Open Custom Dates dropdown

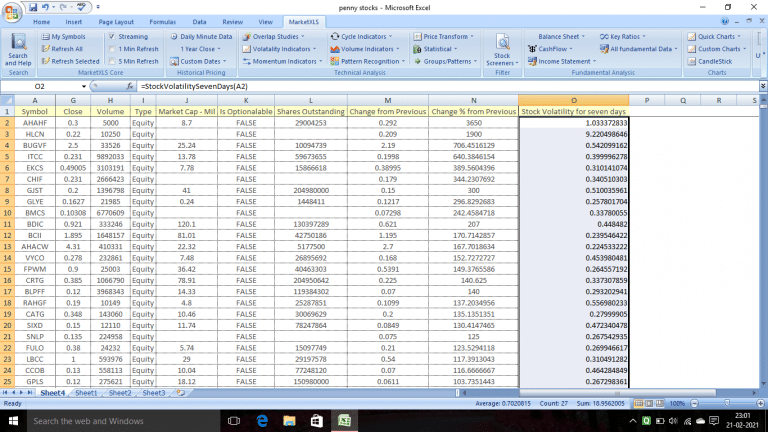point(198,61)
